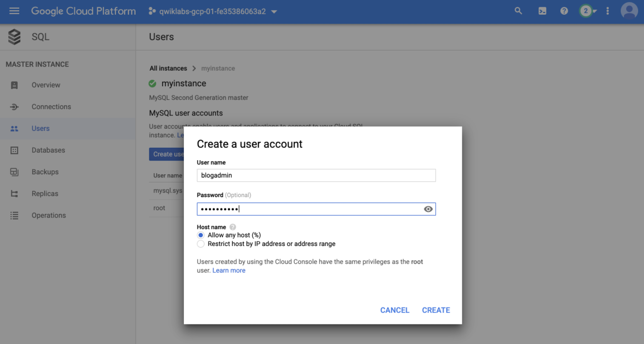Click the user account avatar

point(629,11)
